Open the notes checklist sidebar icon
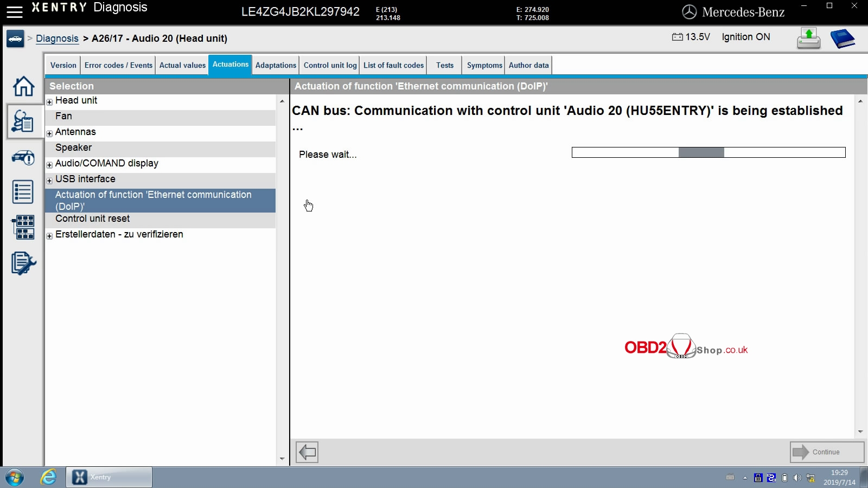The height and width of the screenshot is (488, 868). pos(23,264)
